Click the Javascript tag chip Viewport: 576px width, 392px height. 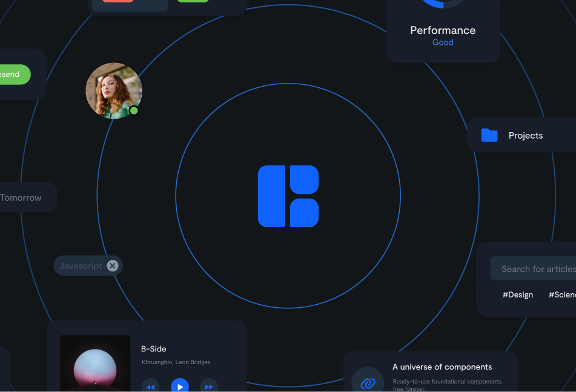point(88,265)
